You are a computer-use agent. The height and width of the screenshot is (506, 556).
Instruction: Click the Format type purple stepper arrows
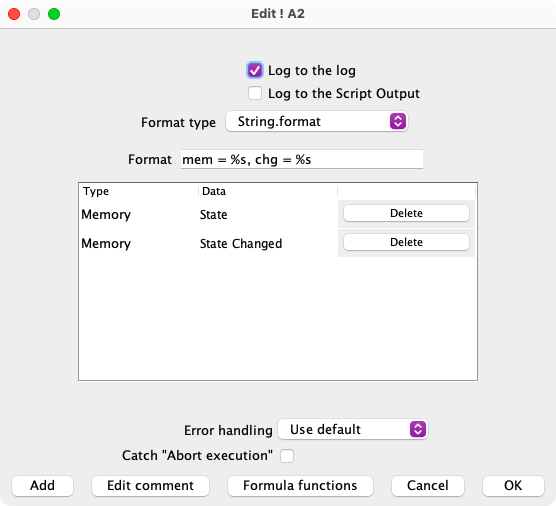[x=398, y=122]
